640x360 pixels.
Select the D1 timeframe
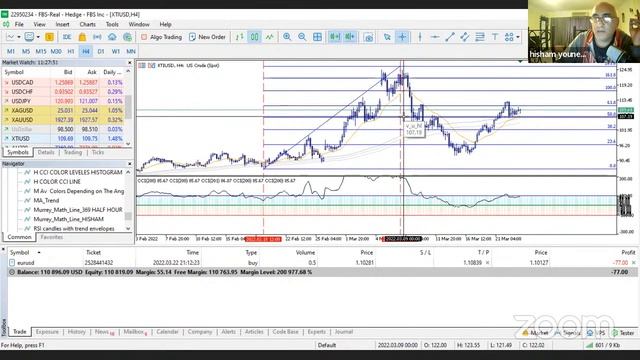[101, 51]
